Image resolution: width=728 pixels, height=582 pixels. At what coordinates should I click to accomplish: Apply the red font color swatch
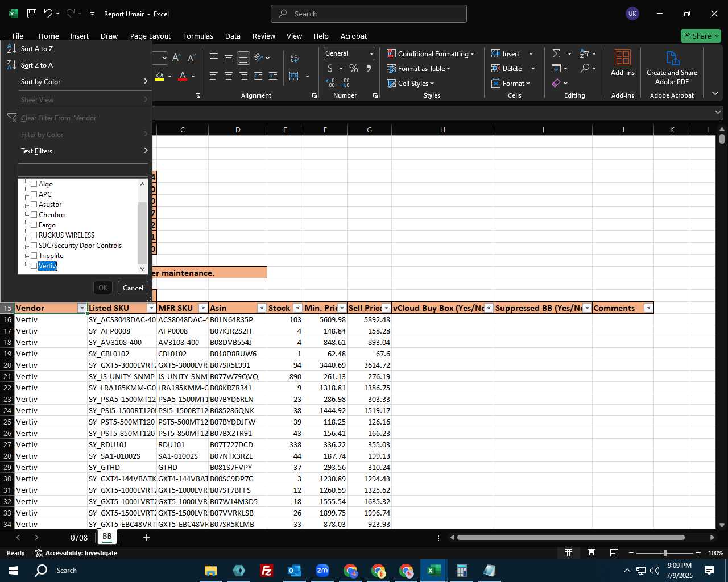tap(183, 76)
